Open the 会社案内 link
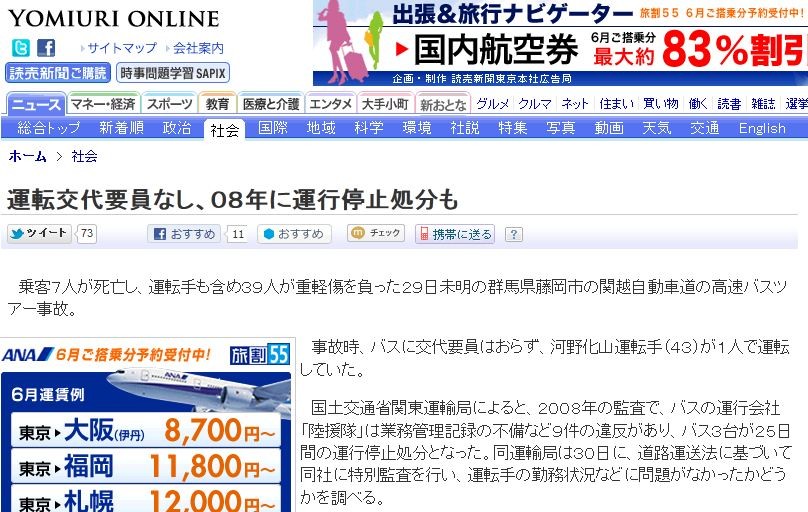The height and width of the screenshot is (512, 808). [x=198, y=48]
